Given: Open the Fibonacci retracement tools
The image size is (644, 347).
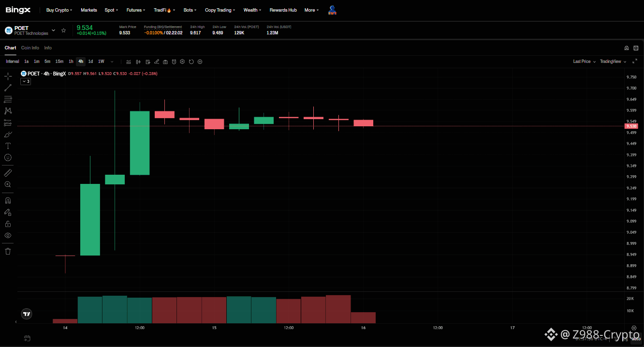Looking at the screenshot, I should pos(8,100).
